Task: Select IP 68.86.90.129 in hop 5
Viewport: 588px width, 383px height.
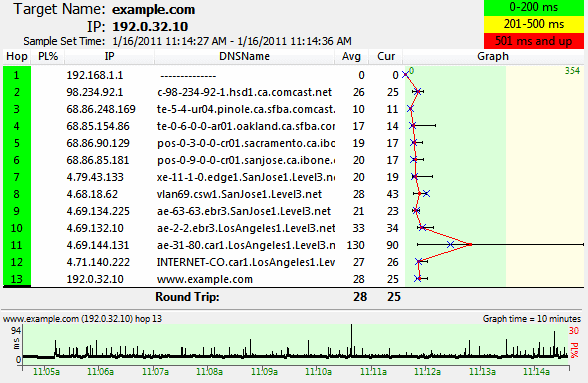Action: pyautogui.click(x=98, y=143)
